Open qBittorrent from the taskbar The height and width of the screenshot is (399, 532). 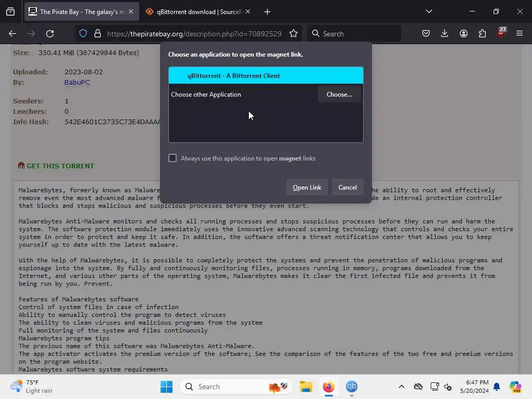point(352,387)
